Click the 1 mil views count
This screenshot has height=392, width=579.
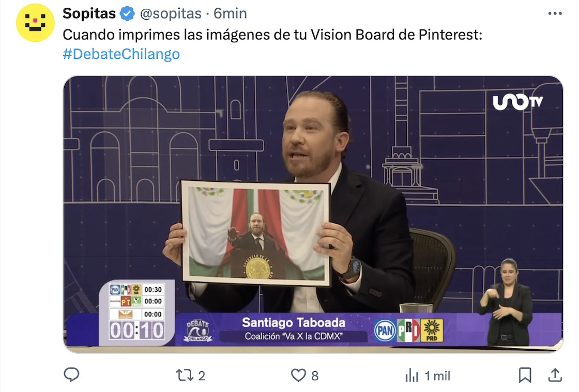(437, 376)
